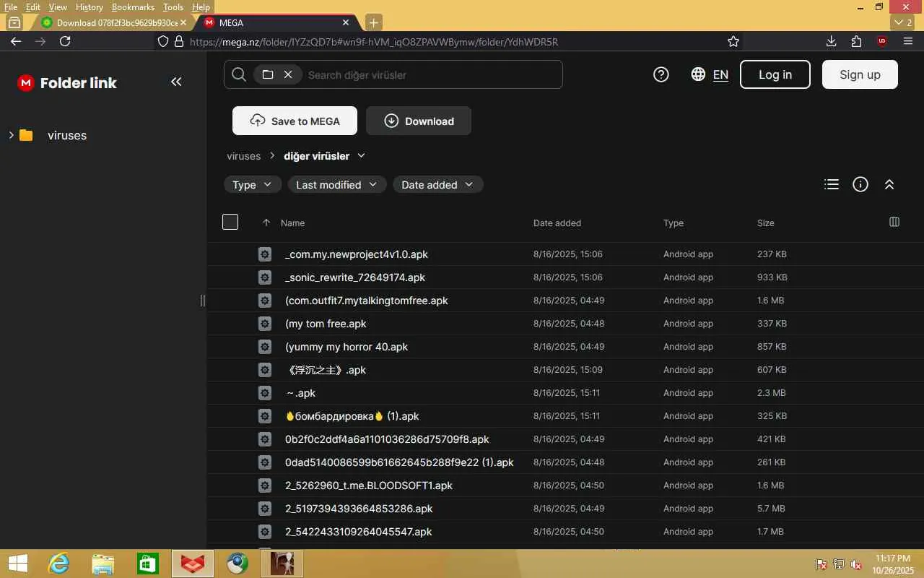Click the double-chevron collapse header icon

pyautogui.click(x=889, y=184)
